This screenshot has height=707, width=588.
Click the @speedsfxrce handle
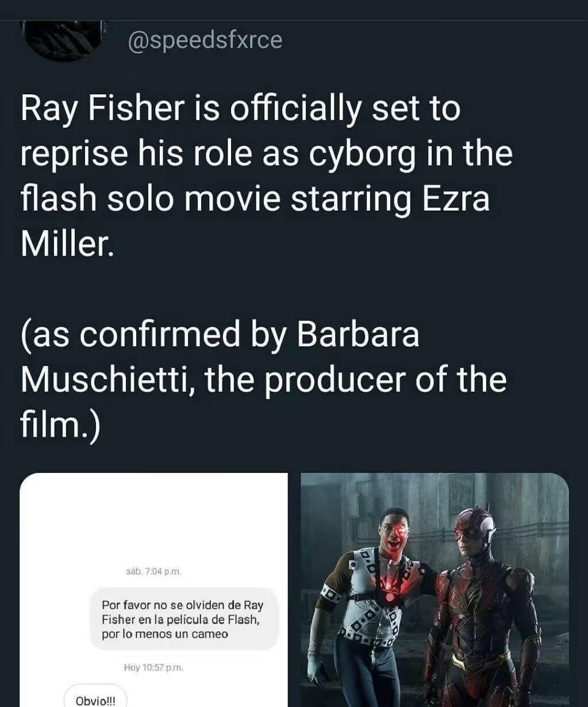pyautogui.click(x=205, y=40)
